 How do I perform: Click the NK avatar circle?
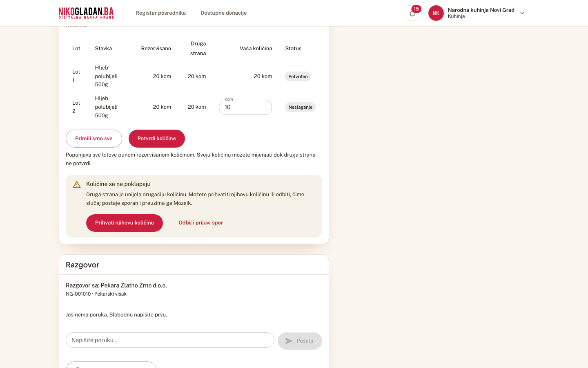[436, 13]
